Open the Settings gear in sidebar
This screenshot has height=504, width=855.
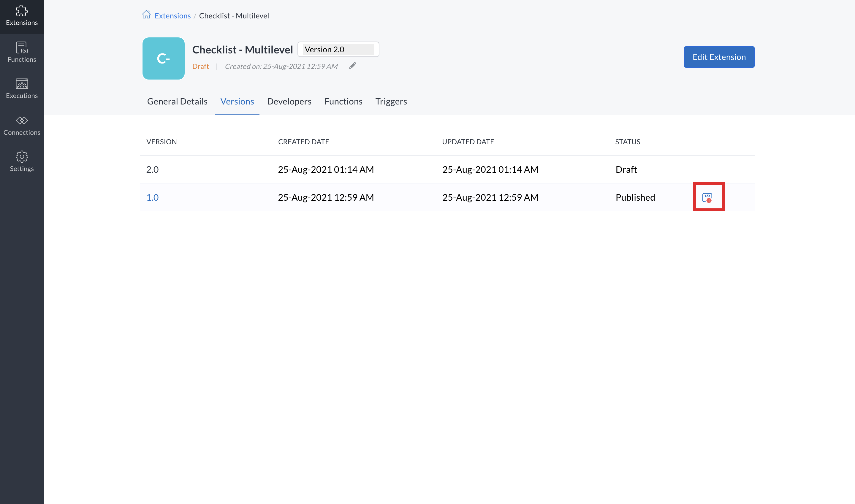coord(22,161)
